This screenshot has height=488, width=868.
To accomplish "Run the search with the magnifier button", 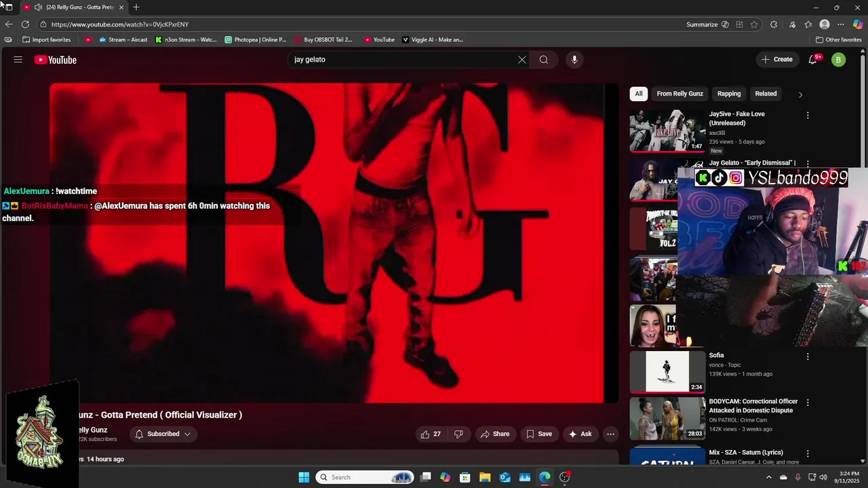I will pos(544,60).
